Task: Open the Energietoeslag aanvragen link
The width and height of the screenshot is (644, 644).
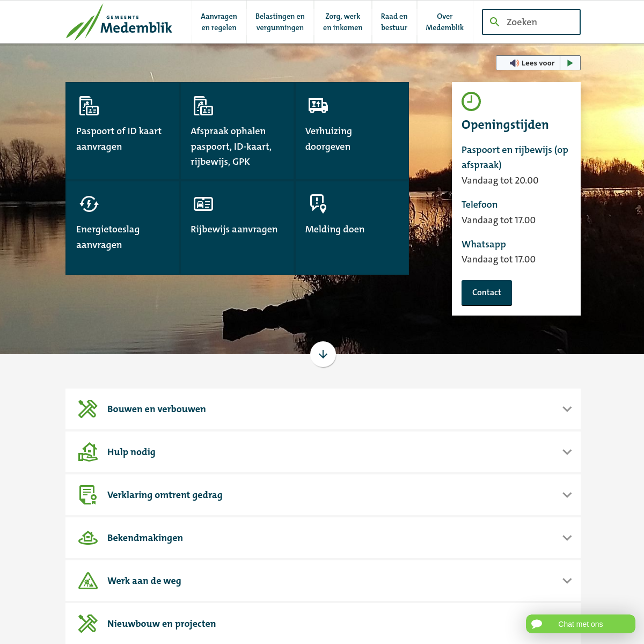Action: coord(122,228)
